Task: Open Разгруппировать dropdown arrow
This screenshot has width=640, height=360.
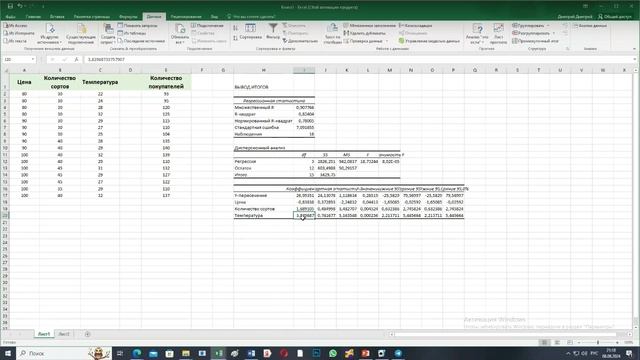Action: [x=554, y=33]
